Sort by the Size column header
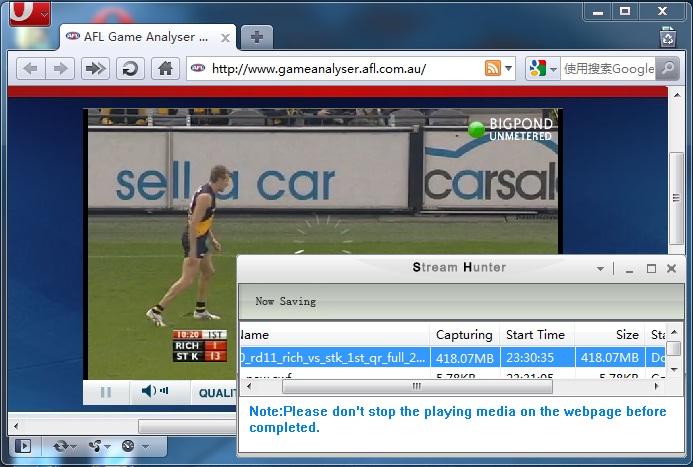 tap(610, 335)
